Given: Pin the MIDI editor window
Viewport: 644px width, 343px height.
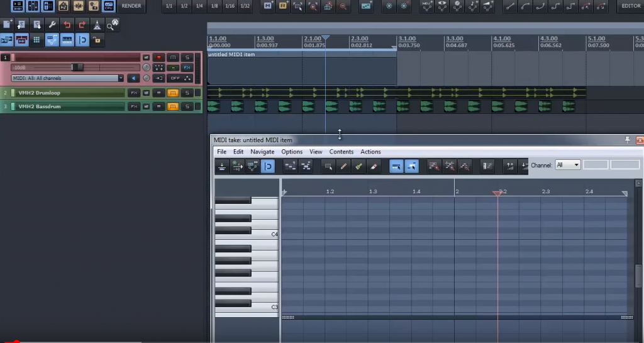Looking at the screenshot, I should coord(627,140).
